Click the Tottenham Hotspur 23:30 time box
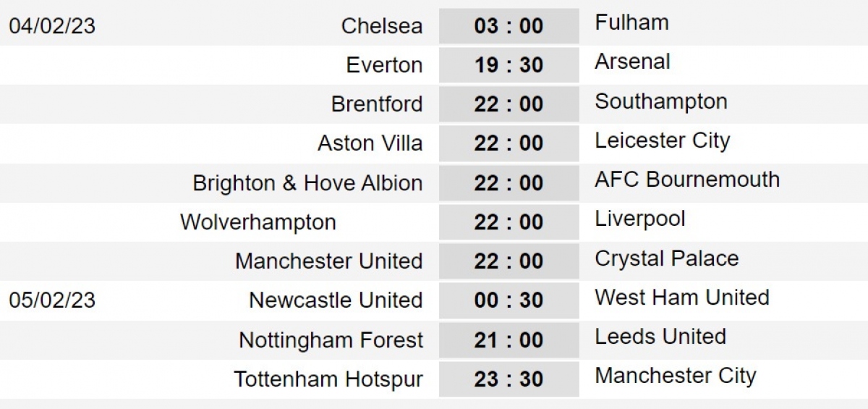 (509, 379)
